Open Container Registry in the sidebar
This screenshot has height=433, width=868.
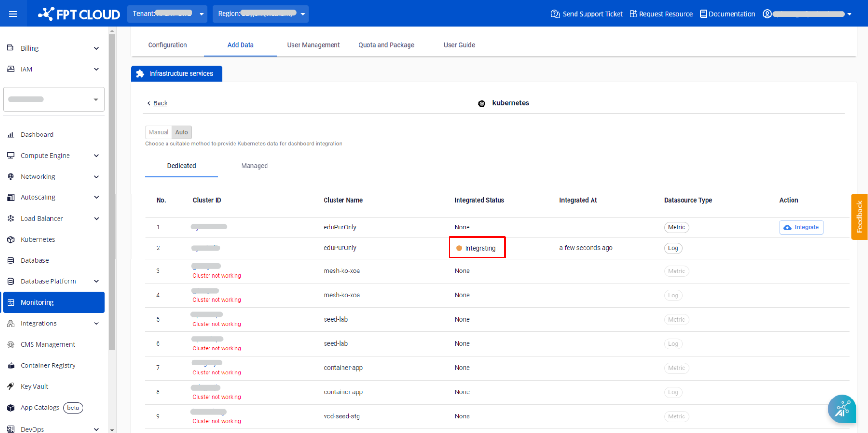48,365
